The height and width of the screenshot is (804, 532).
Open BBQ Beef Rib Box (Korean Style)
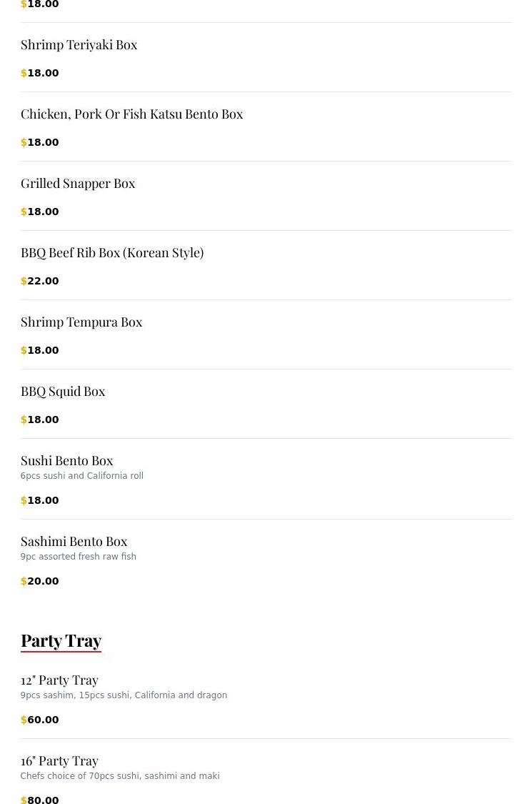pos(112,253)
